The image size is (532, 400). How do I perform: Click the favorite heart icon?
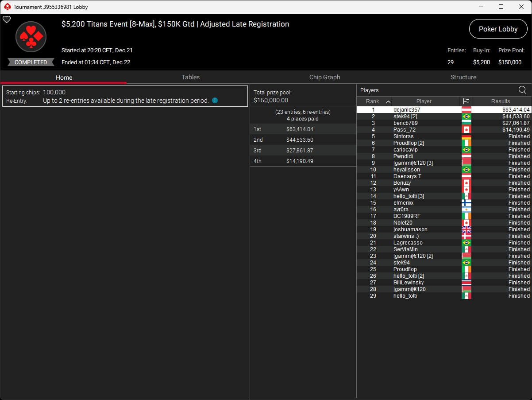(x=7, y=19)
